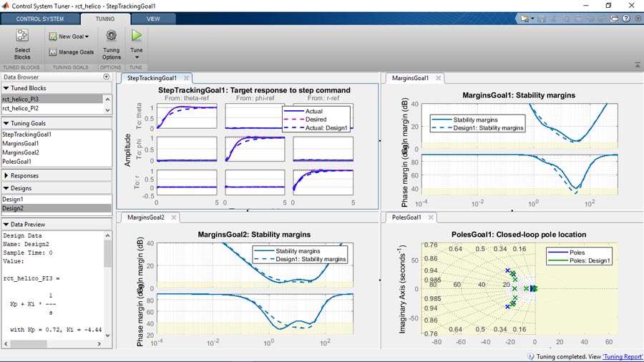Select rct_helico_PI2 tuned block
This screenshot has width=644, height=362.
(21, 108)
